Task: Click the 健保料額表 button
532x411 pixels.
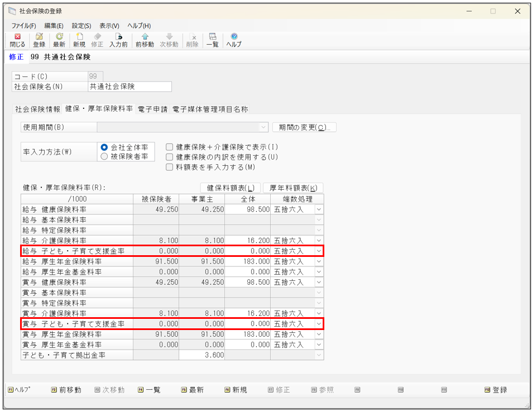Action: pos(230,188)
